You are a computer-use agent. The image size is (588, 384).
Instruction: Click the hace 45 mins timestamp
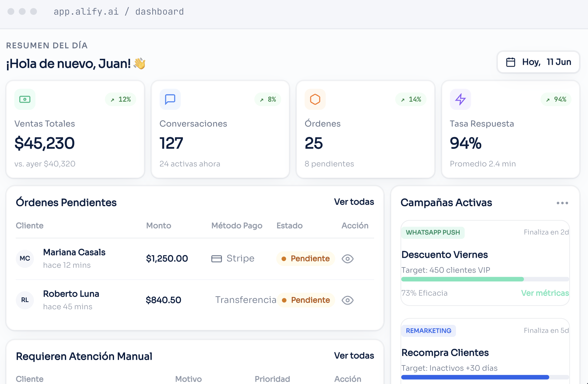click(x=68, y=307)
